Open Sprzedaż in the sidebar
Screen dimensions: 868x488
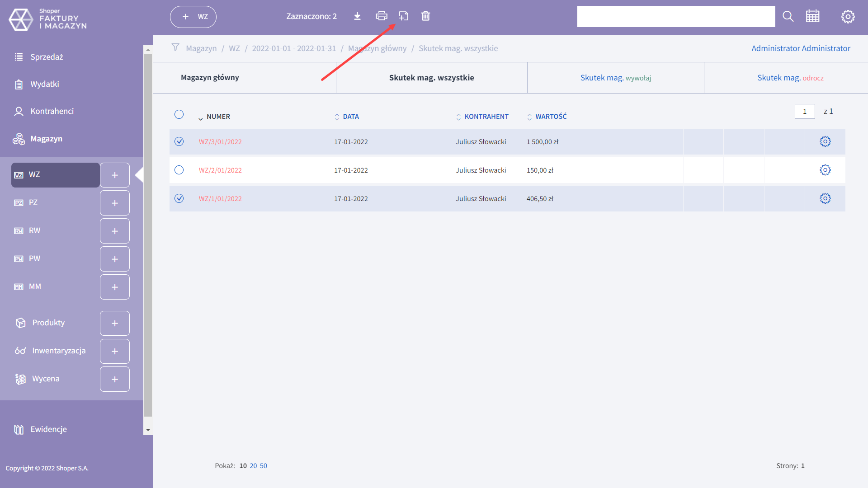[47, 57]
